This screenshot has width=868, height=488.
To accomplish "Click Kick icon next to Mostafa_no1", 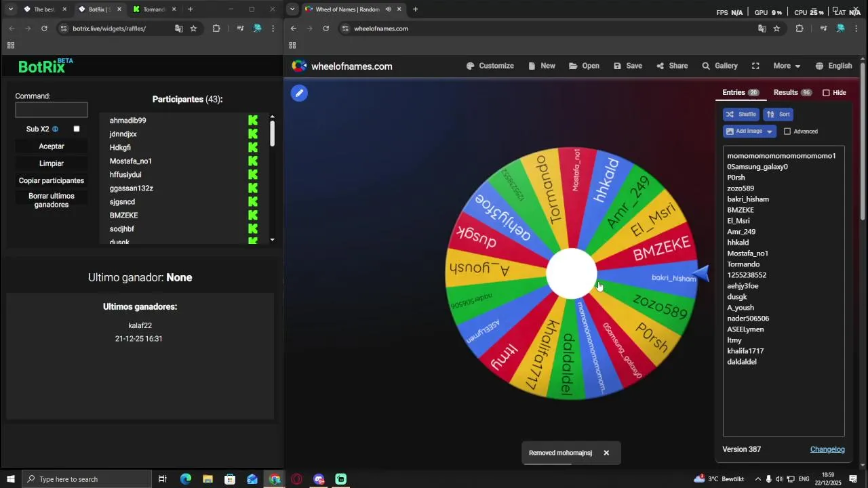I will [x=253, y=161].
